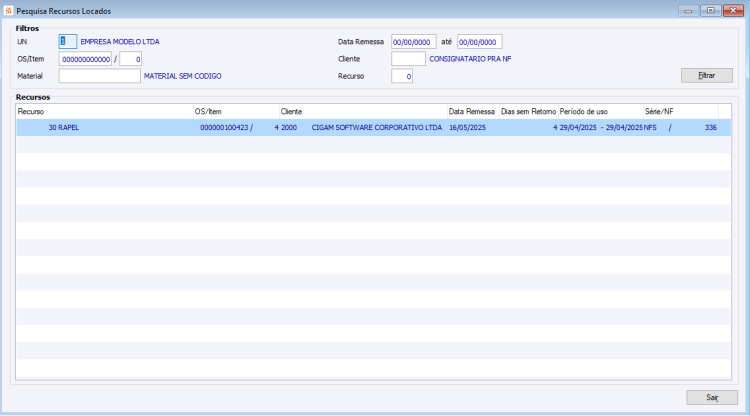Viewport: 750px width, 416px height.
Task: Sort by the Série/NF column header
Action: point(681,111)
